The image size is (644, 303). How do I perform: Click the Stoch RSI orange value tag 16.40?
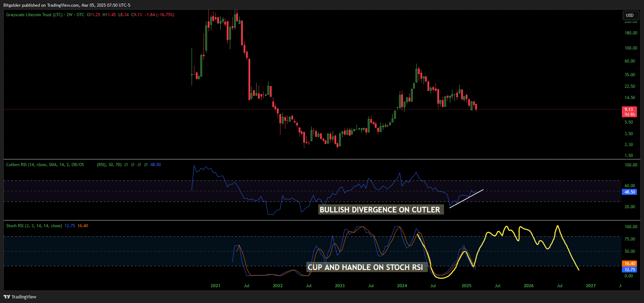pos(630,264)
